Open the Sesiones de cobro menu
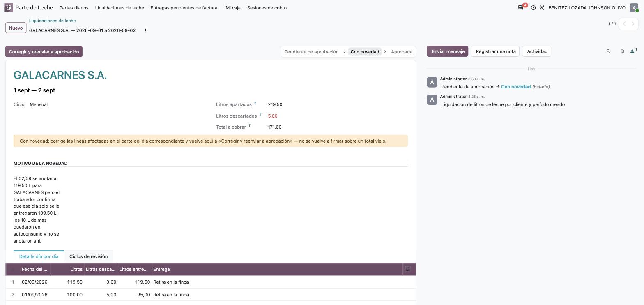This screenshot has height=305, width=644. (x=267, y=8)
